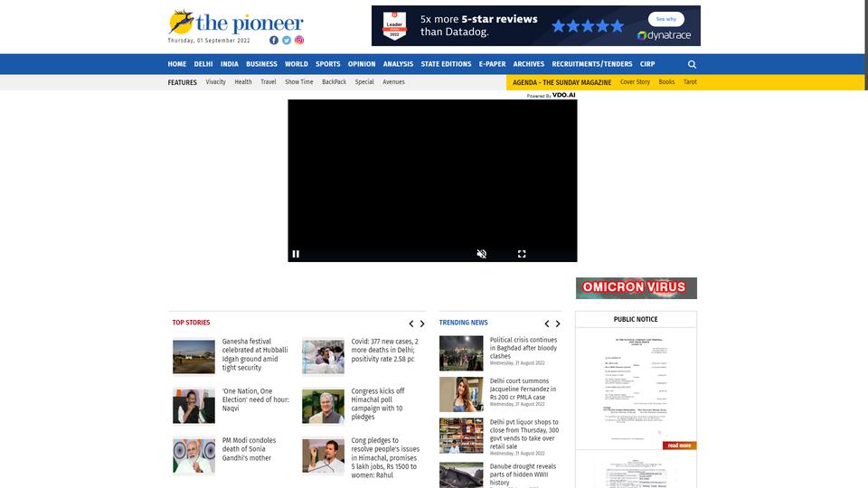Image resolution: width=868 pixels, height=488 pixels.
Task: Open The Pioneer's Twitter icon
Action: coord(287,41)
